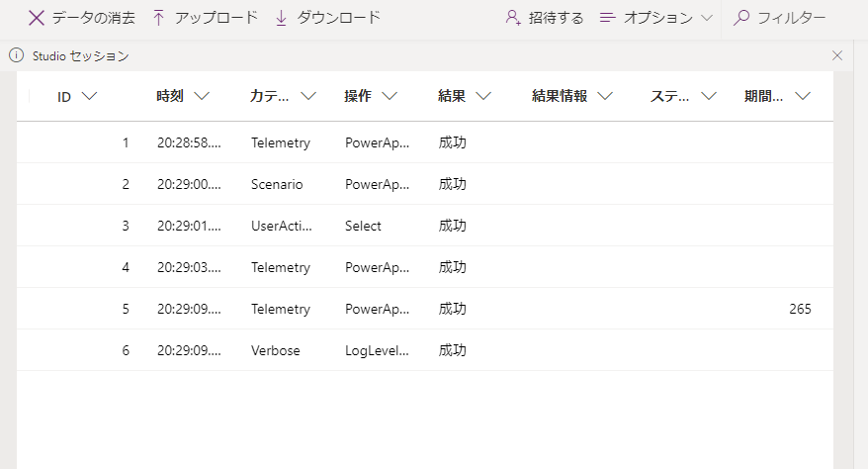868x469 pixels.
Task: Click the ダウンロード arrow icon
Action: coord(281,18)
